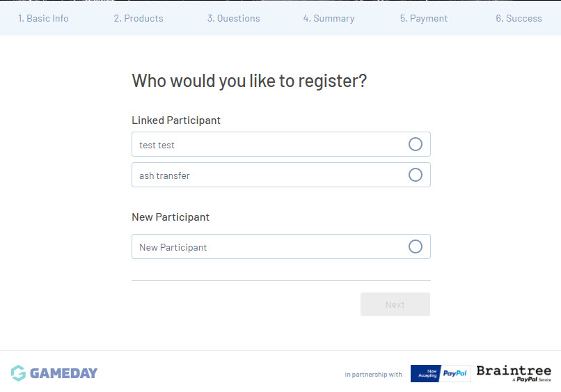This screenshot has width=561, height=392.
Task: Jump to the 4. Summary step
Action: pos(329,18)
